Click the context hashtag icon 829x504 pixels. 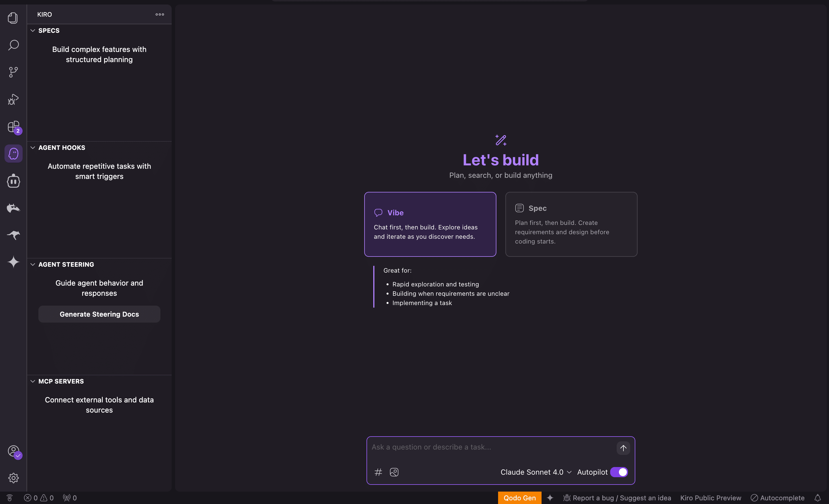tap(378, 472)
